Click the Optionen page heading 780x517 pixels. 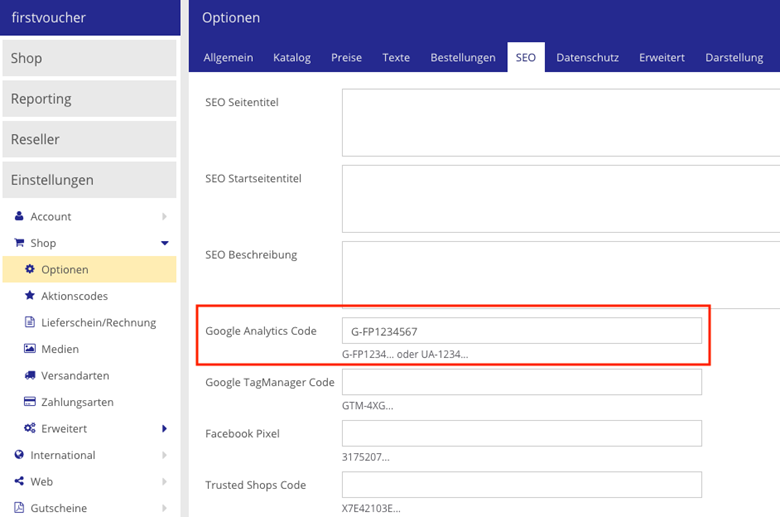pyautogui.click(x=231, y=18)
